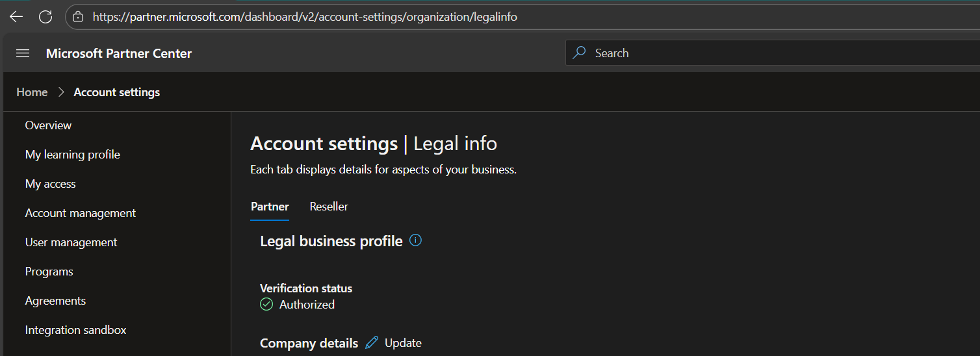980x356 pixels.
Task: Click the Verification status label
Action: pyautogui.click(x=306, y=288)
